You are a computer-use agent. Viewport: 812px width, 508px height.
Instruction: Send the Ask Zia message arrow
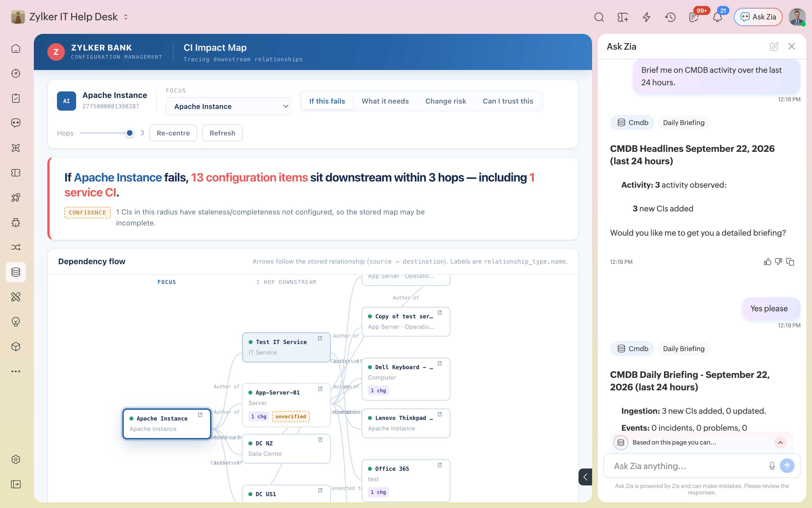(x=787, y=466)
